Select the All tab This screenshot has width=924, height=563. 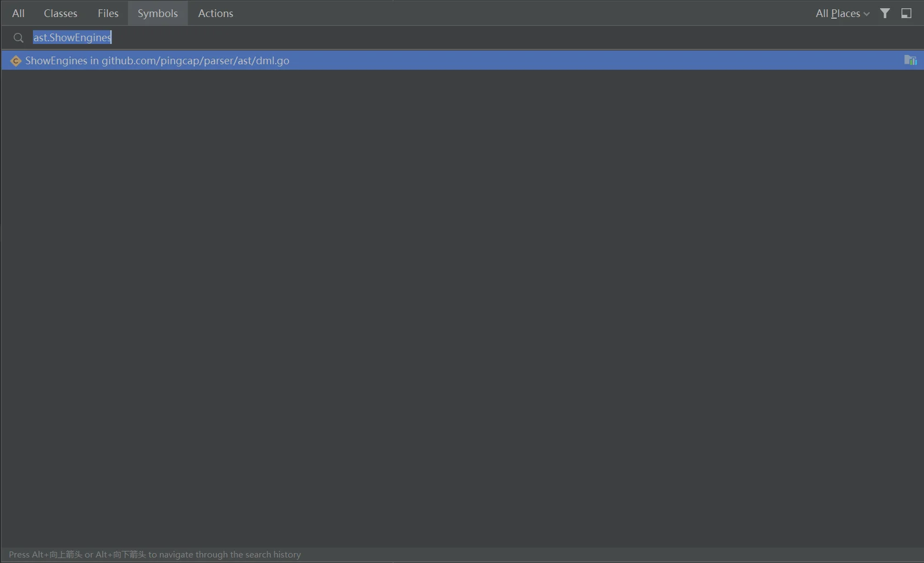[x=18, y=13]
